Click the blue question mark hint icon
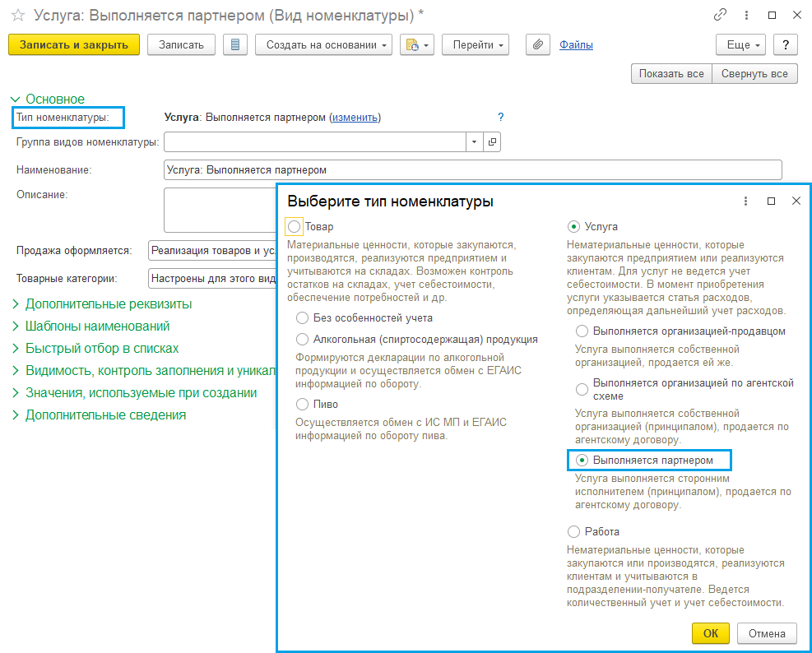Screen dimensions: 812x653 [501, 117]
